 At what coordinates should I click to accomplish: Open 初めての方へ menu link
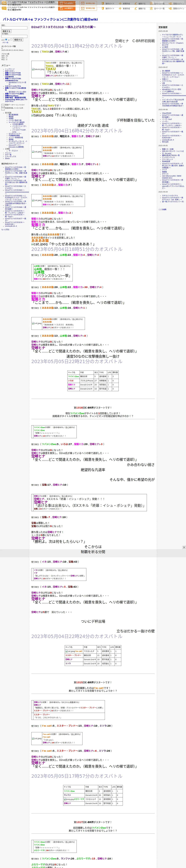pyautogui.click(x=10, y=71)
